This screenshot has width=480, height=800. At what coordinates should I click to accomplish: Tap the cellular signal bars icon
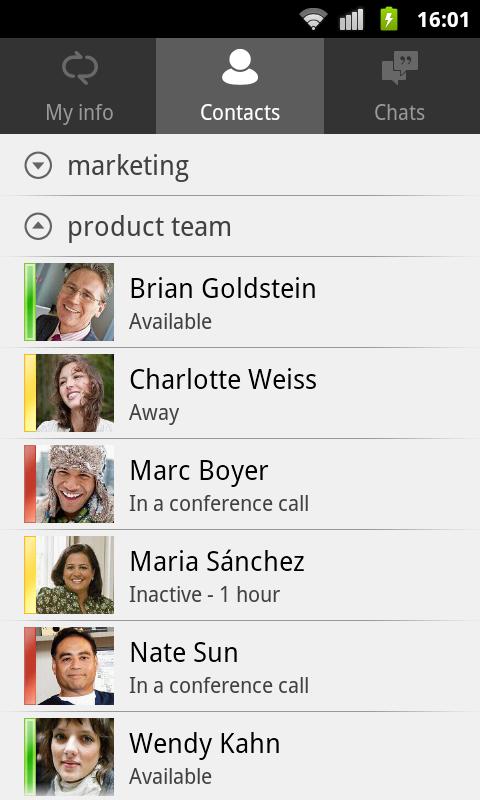(x=351, y=20)
